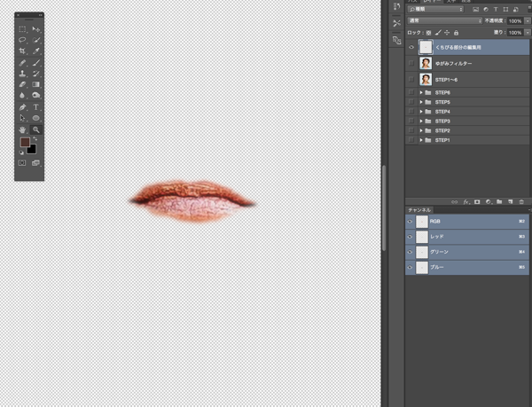Select the Zoom tool
532x407 pixels.
[x=36, y=129]
